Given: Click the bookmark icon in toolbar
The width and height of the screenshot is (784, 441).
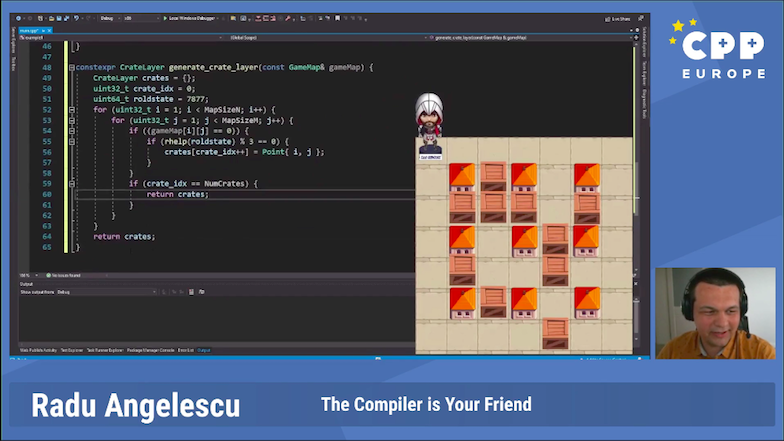Looking at the screenshot, I should (x=338, y=18).
